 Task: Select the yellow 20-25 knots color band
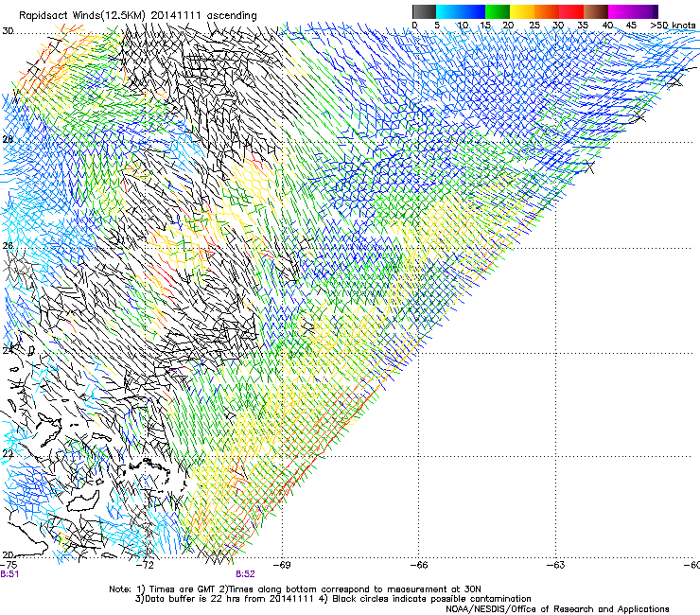pos(522,11)
